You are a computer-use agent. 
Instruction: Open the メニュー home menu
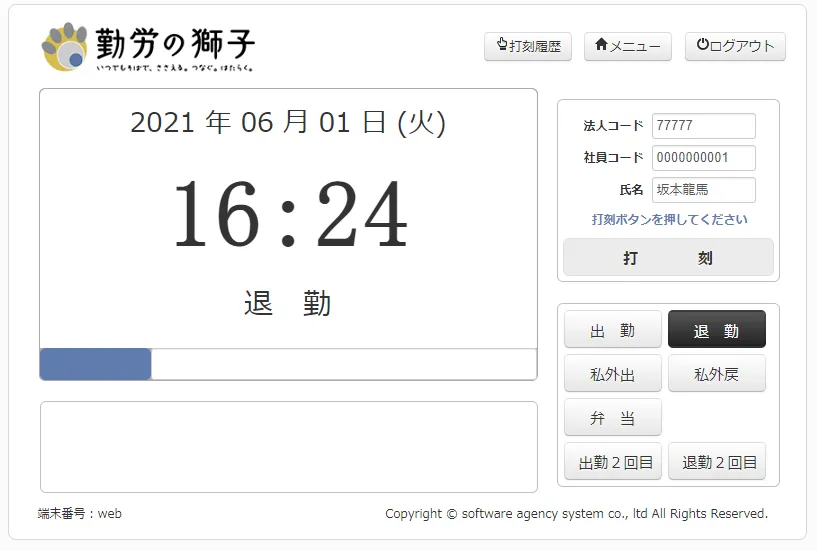point(627,46)
